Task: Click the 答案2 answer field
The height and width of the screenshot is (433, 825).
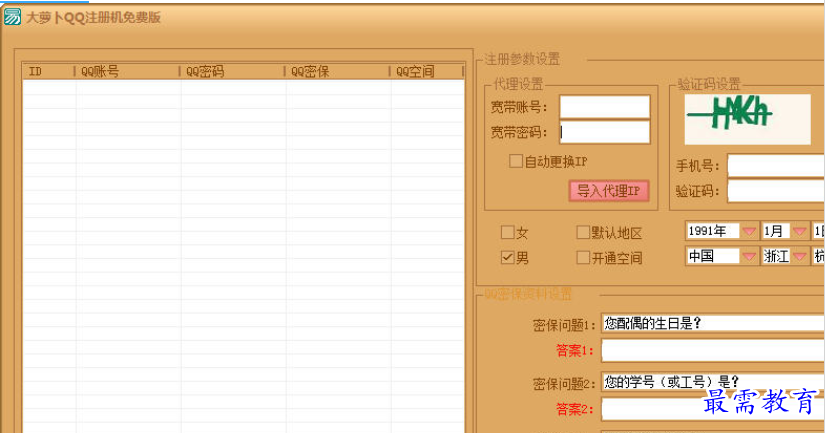Action: pos(713,409)
